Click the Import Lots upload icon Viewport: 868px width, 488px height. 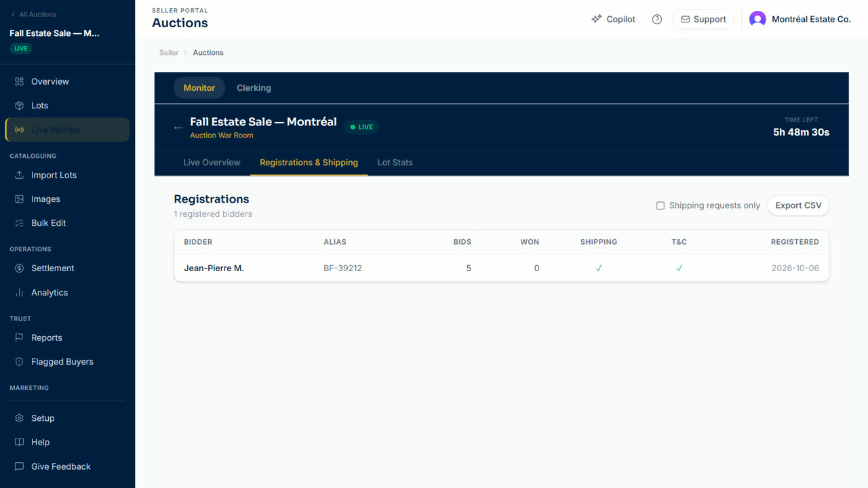point(19,175)
